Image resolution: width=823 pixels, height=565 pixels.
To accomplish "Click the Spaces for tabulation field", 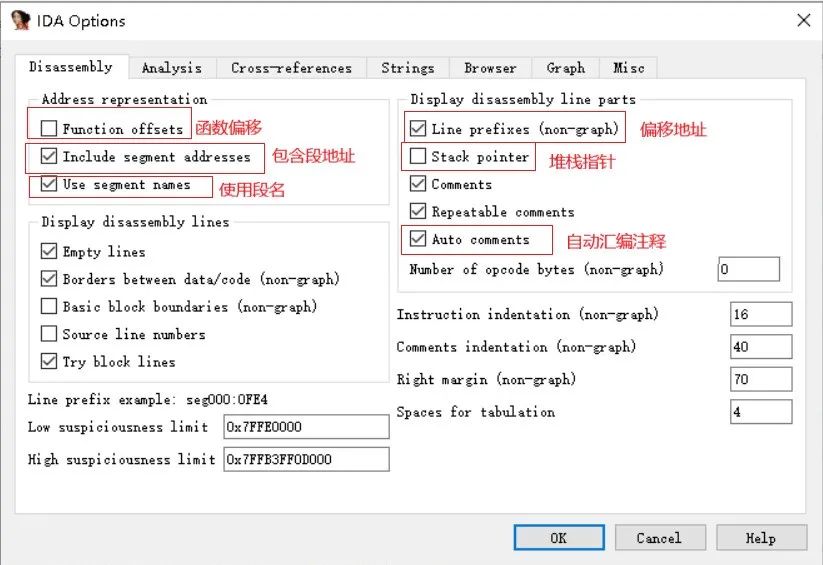I will point(761,412).
